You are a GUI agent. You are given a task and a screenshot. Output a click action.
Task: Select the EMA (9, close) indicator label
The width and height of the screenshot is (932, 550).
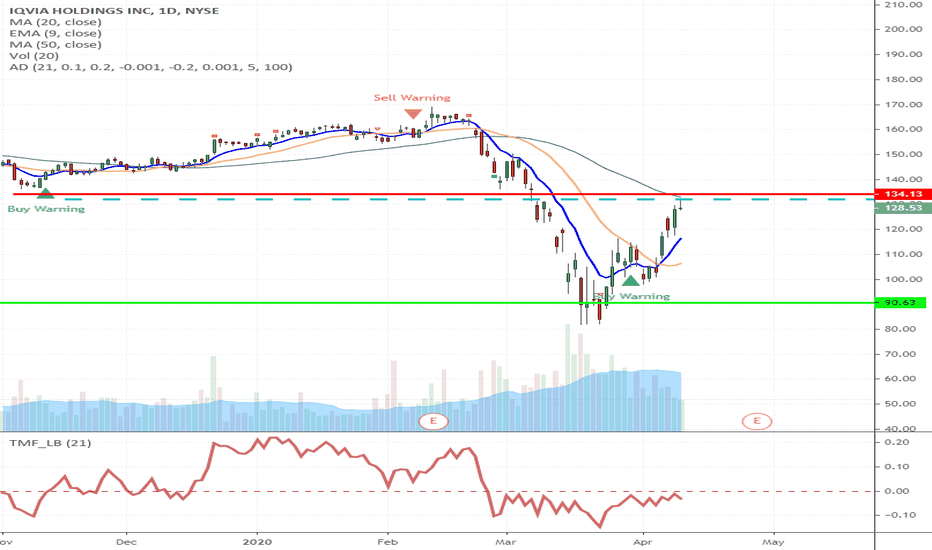click(x=55, y=33)
